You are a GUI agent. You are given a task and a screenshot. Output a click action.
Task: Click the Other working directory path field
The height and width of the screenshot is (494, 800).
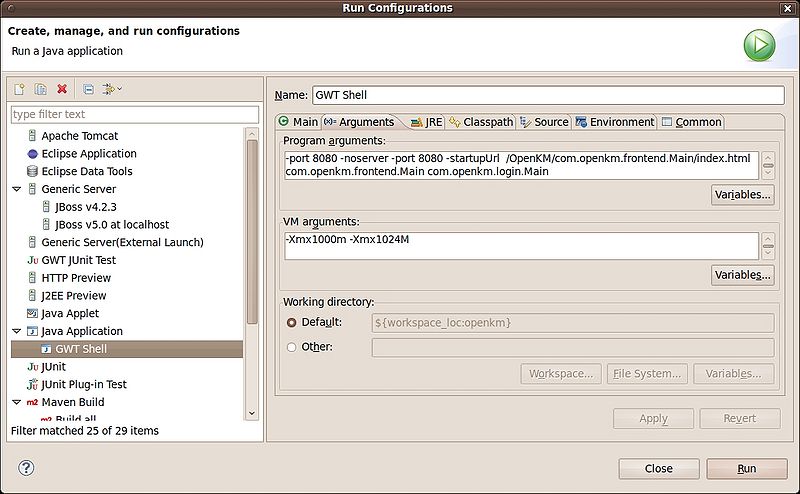point(572,348)
